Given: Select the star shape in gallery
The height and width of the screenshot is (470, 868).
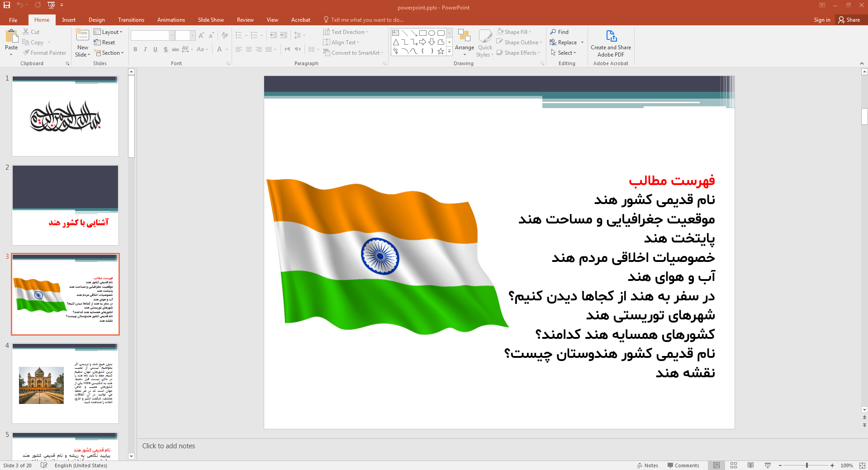Looking at the screenshot, I should 441,51.
